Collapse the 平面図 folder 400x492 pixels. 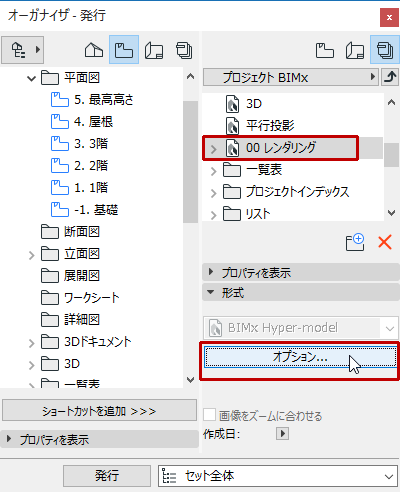(31, 79)
